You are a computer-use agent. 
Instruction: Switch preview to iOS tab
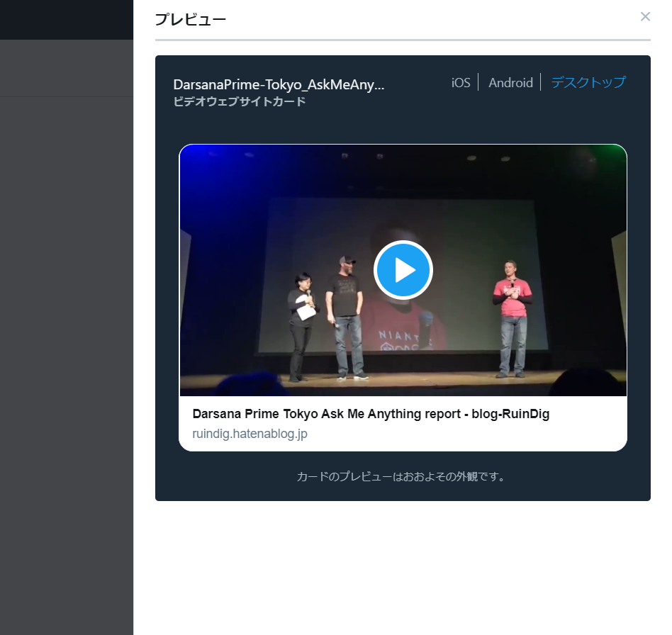[x=461, y=82]
